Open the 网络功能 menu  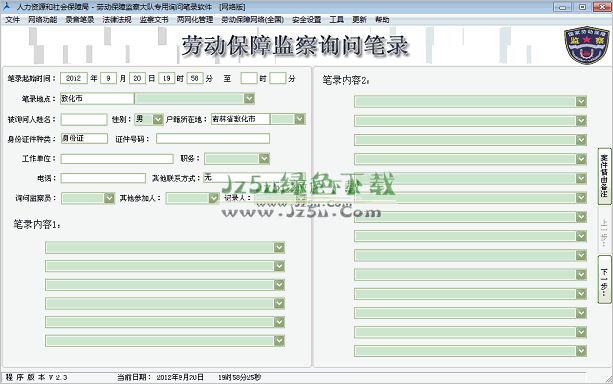[43, 20]
